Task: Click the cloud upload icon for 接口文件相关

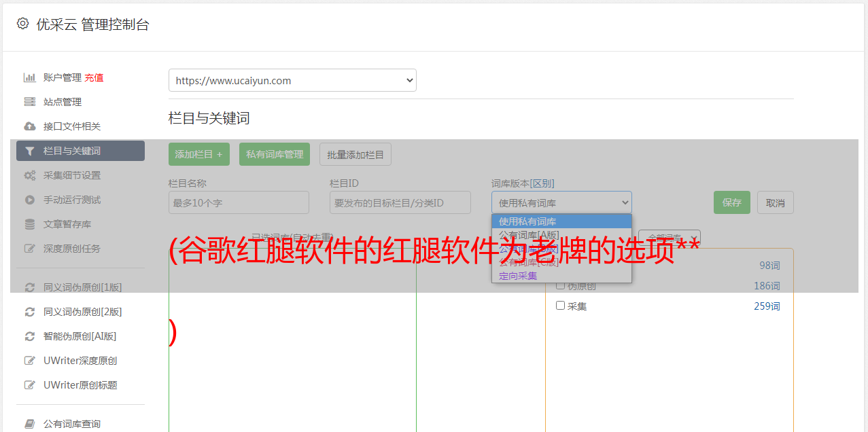Action: tap(29, 126)
